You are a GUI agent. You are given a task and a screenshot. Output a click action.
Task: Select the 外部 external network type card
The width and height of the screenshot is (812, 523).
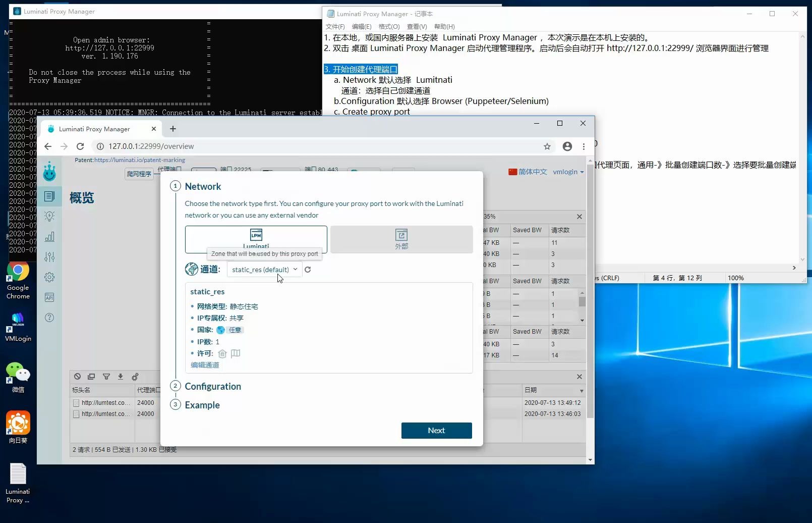(x=401, y=239)
